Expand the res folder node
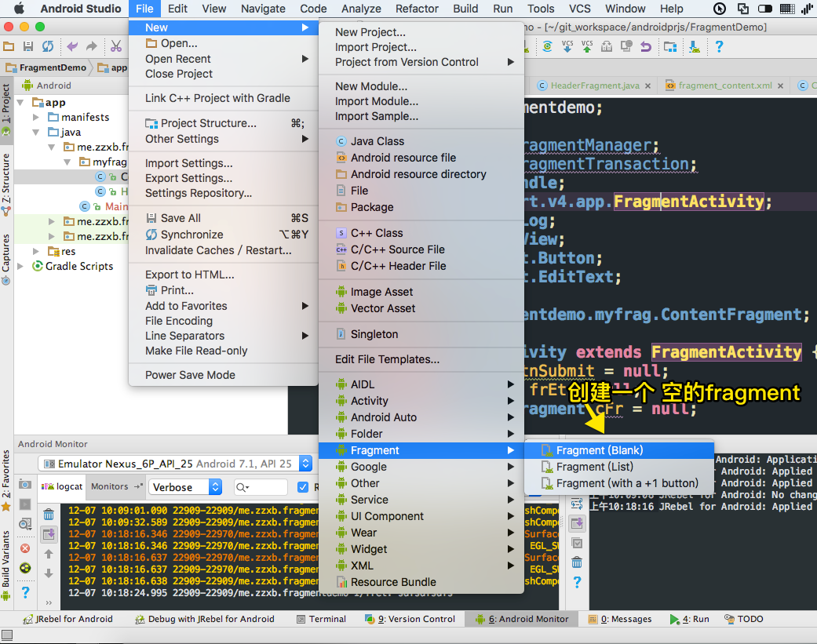Screen dimensions: 817x644 36,252
